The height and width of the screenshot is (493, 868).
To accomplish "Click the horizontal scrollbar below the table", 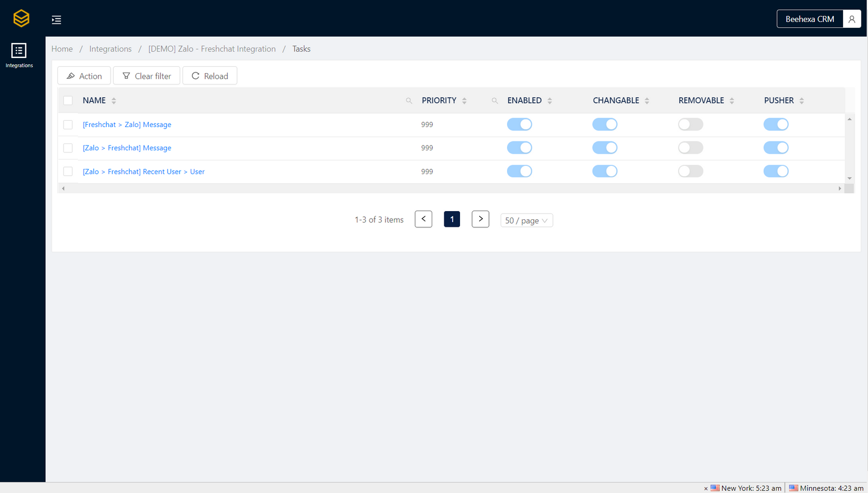I will [x=451, y=188].
